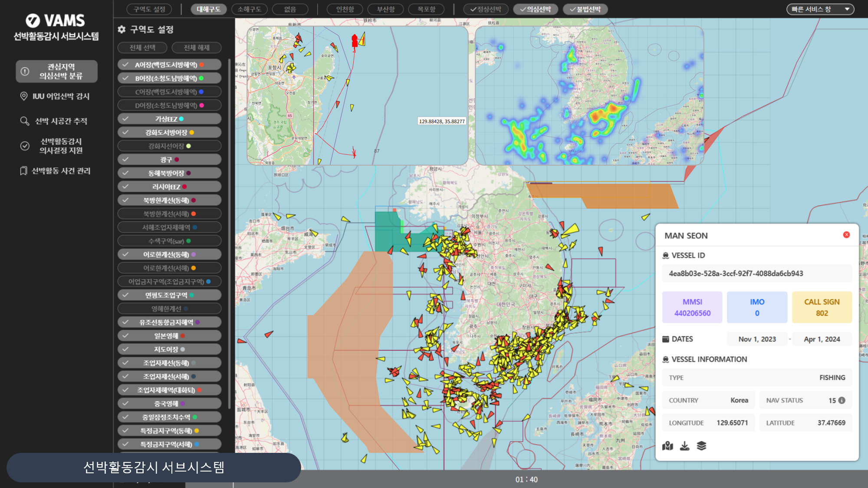Screen dimensions: 868x488
Task: Click the 구역도 설정 gear icon
Action: click(122, 29)
